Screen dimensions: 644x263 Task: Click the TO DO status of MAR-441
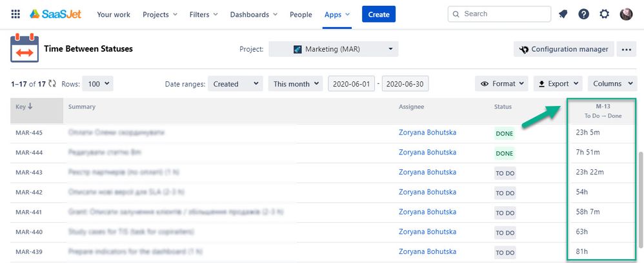[505, 213]
